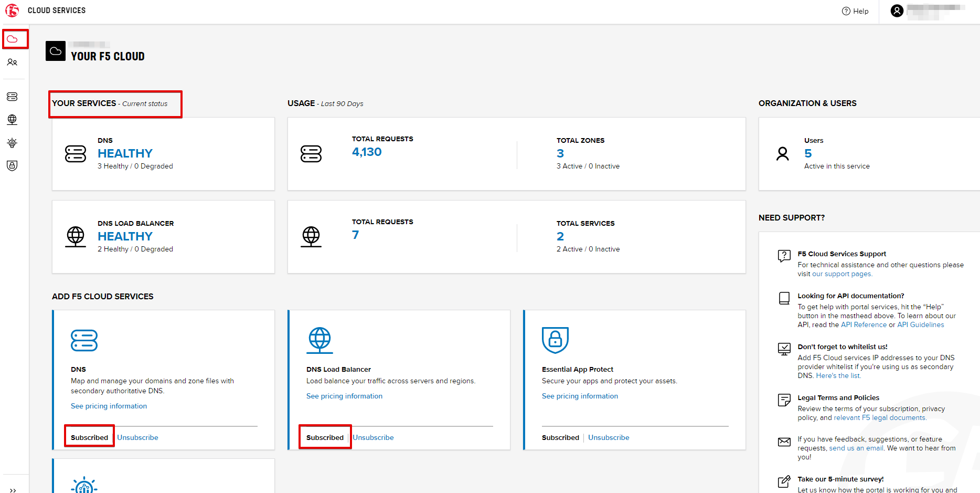Click the blue DNS icon in Add F5 Cloud Services

pos(84,340)
